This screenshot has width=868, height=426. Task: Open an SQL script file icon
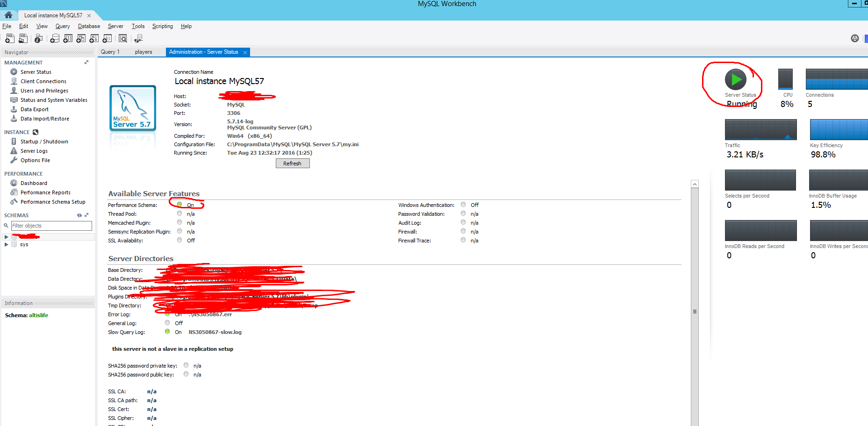pos(23,38)
